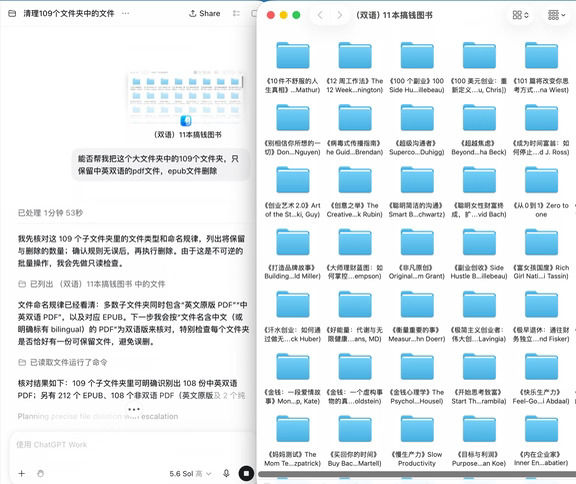
Task: Select the 《别相信你所想的一切》 folder
Action: [x=293, y=118]
